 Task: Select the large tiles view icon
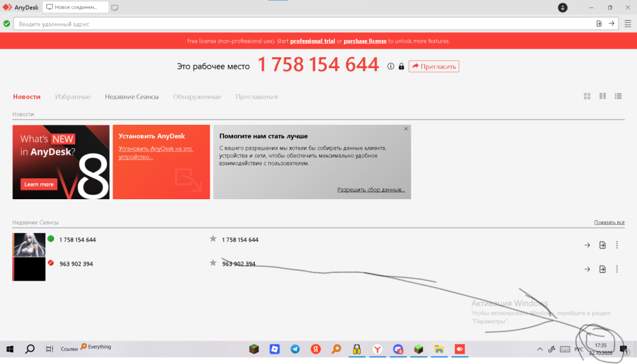(587, 96)
